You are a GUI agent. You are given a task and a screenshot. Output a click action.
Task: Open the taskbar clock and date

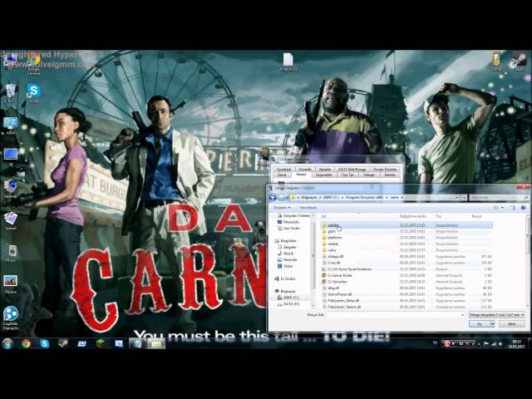point(516,343)
